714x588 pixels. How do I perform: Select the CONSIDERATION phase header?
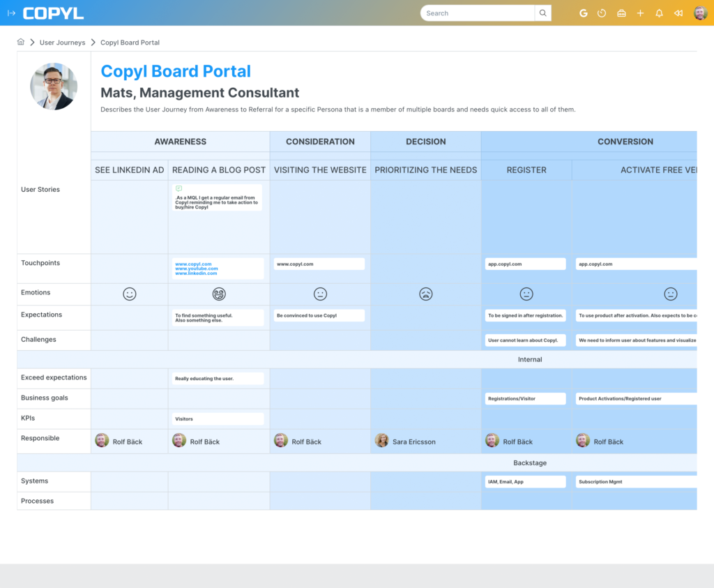click(320, 142)
